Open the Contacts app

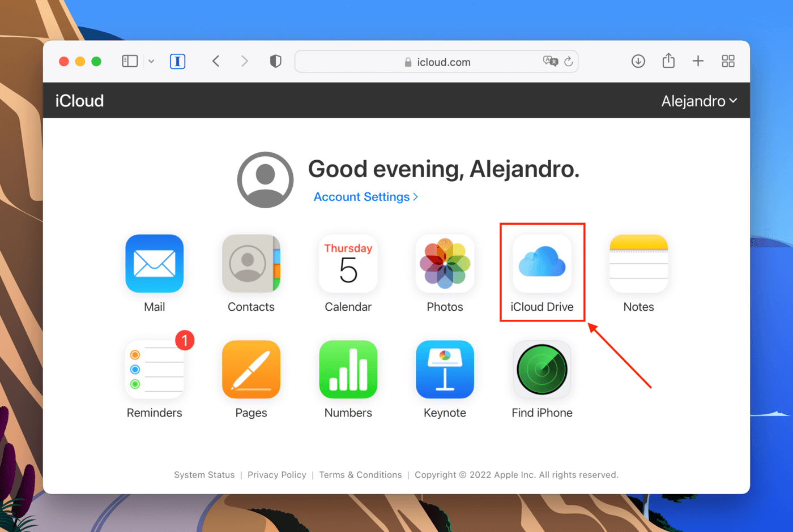coord(251,264)
